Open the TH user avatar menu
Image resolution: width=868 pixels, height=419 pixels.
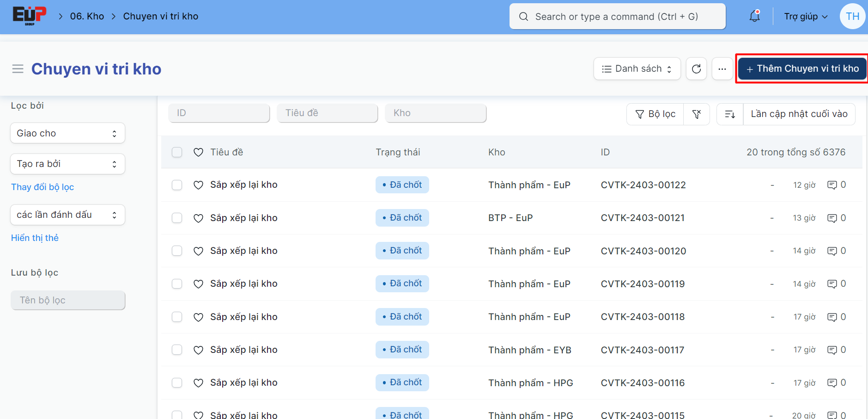(x=852, y=17)
